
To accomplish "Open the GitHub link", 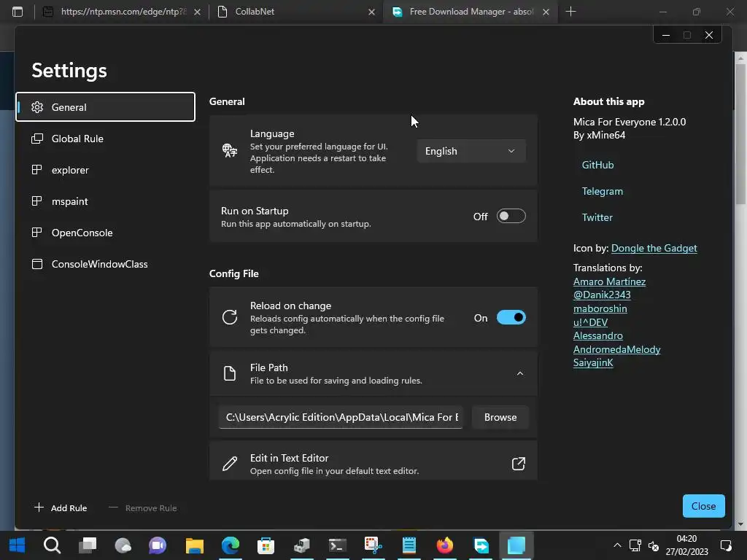I will tap(597, 165).
